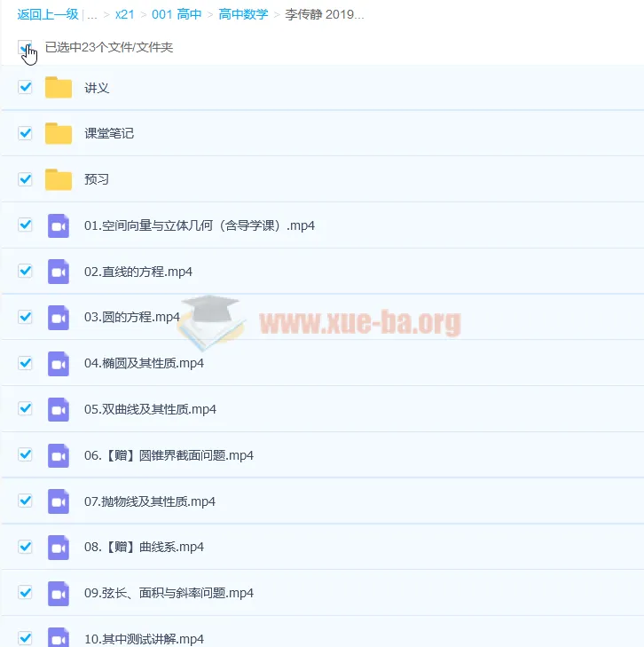Click video icon for 07.抛物线及其性质.mp4
The image size is (644, 647).
(x=59, y=501)
